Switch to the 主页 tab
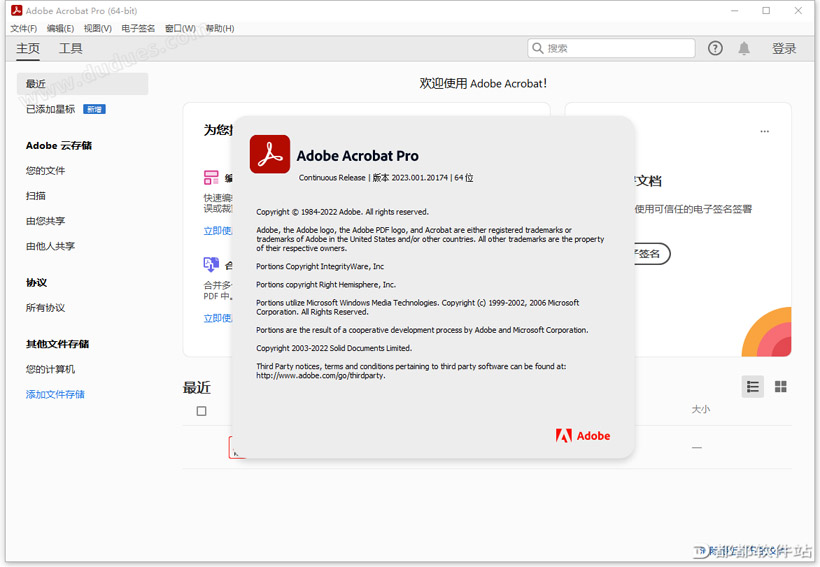820x567 pixels. click(28, 49)
